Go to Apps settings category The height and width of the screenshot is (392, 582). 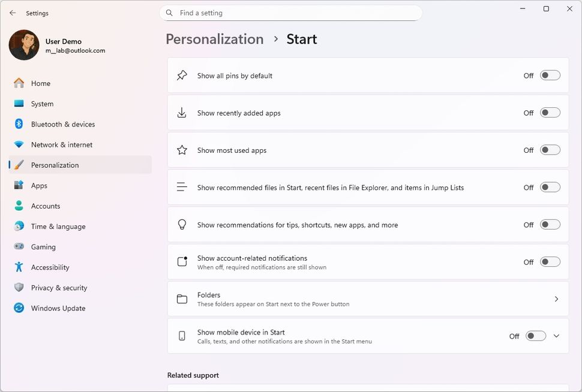click(39, 186)
